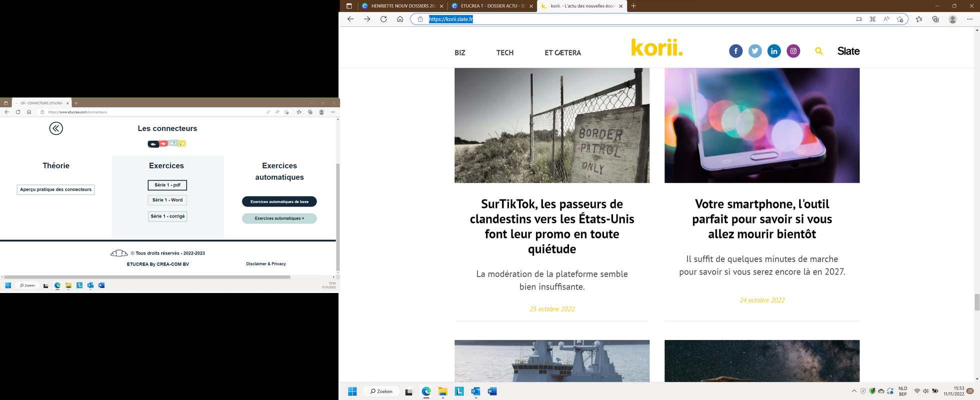
Task: Open Word from right taskbar
Action: point(492,391)
